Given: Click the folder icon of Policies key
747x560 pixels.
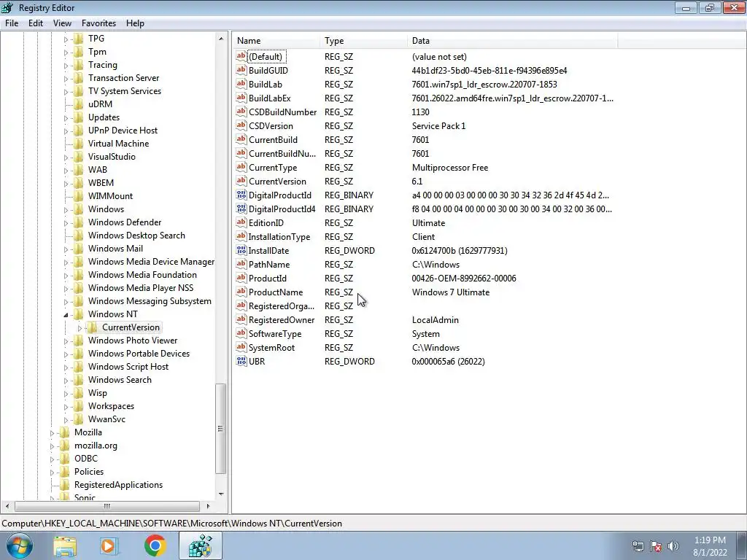Looking at the screenshot, I should point(65,472).
